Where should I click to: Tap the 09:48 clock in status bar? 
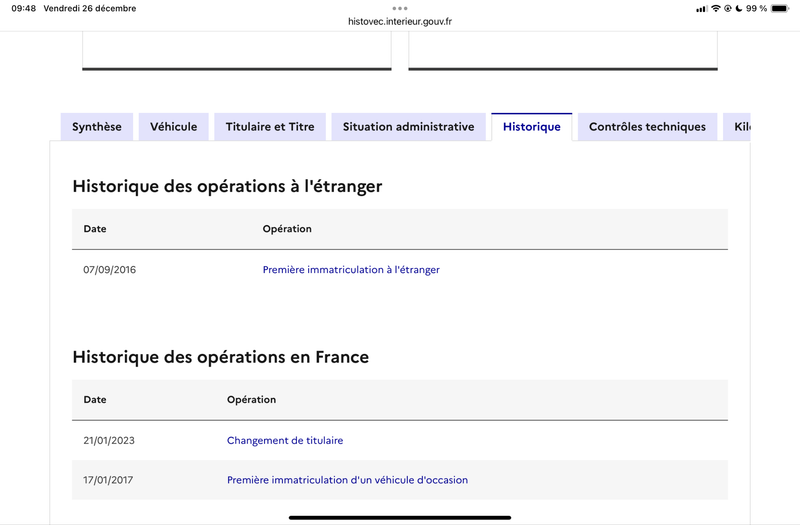click(x=23, y=8)
